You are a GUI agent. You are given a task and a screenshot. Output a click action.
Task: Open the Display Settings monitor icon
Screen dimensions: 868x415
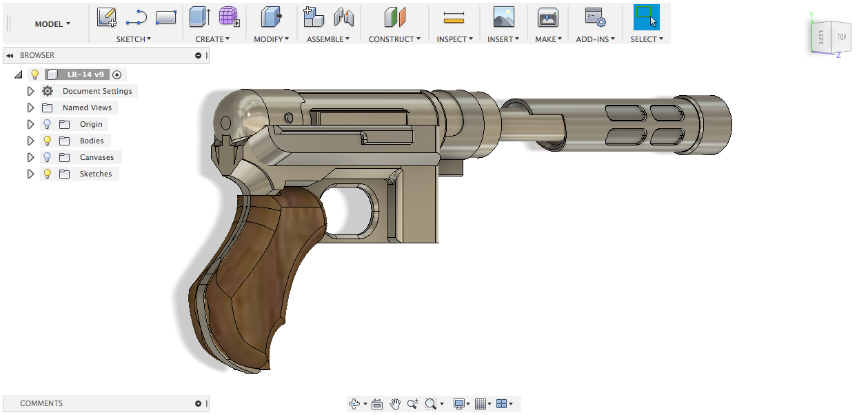pyautogui.click(x=459, y=404)
